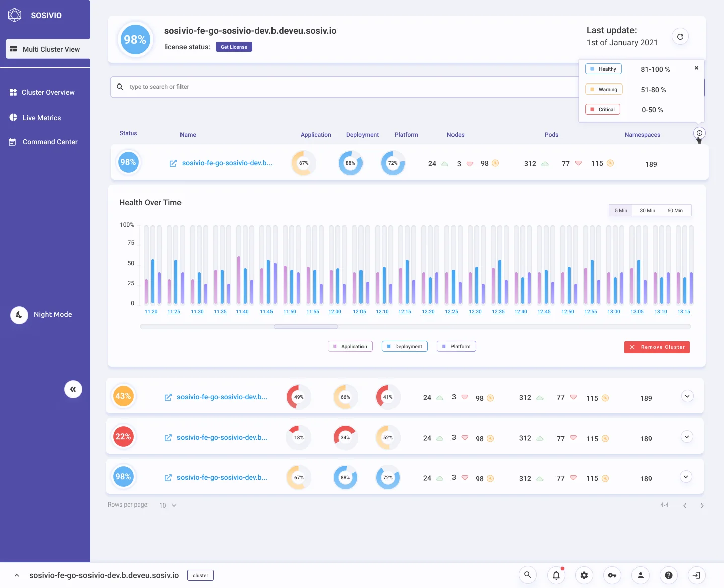Open notifications bell in the bottom bar

pyautogui.click(x=556, y=575)
